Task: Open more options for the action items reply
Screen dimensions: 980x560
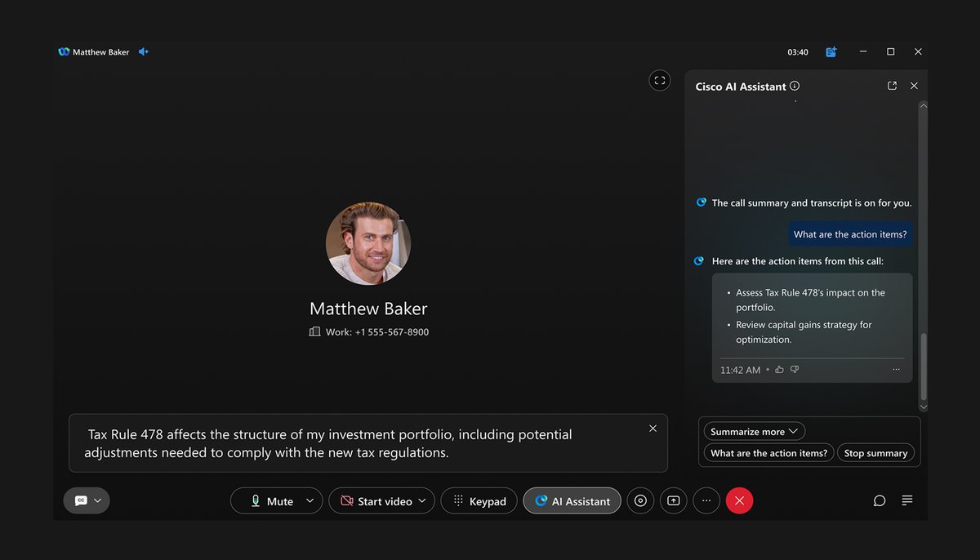Action: point(896,369)
